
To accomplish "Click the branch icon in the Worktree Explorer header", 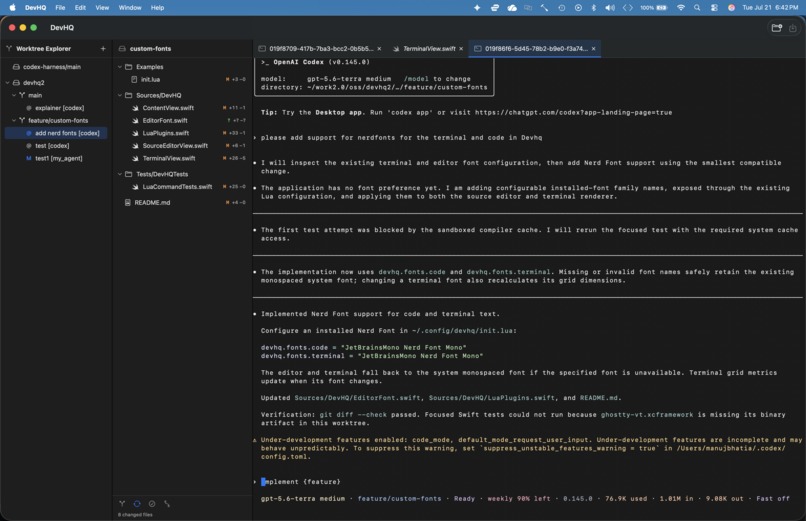I will (9, 48).
